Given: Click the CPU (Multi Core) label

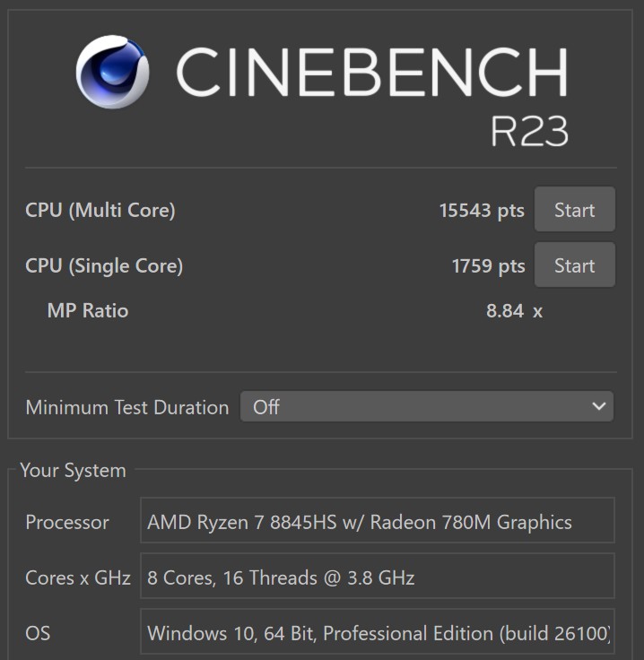Looking at the screenshot, I should (100, 211).
